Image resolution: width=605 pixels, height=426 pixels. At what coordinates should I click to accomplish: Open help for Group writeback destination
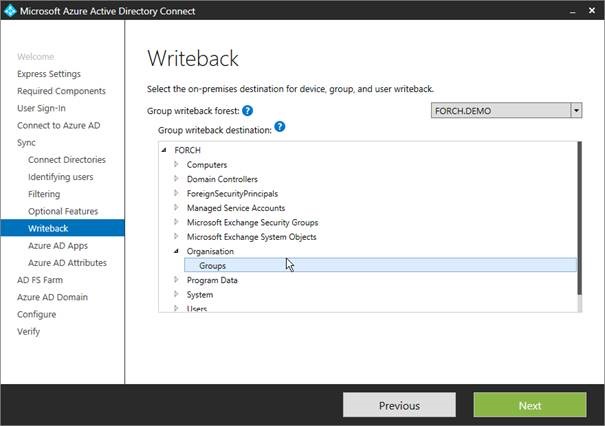tap(280, 127)
